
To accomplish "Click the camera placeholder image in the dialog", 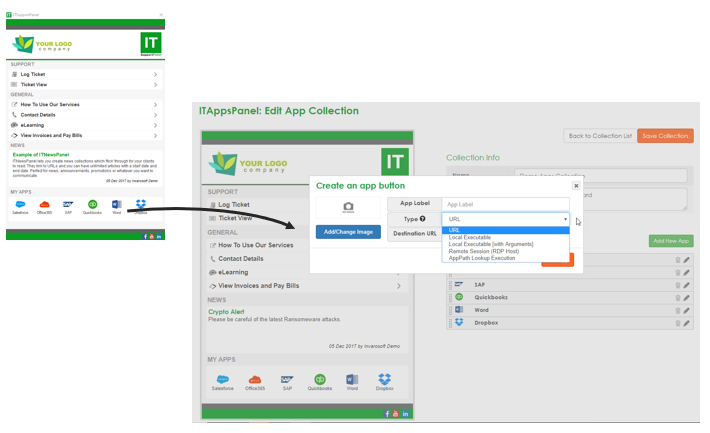I will tap(348, 207).
